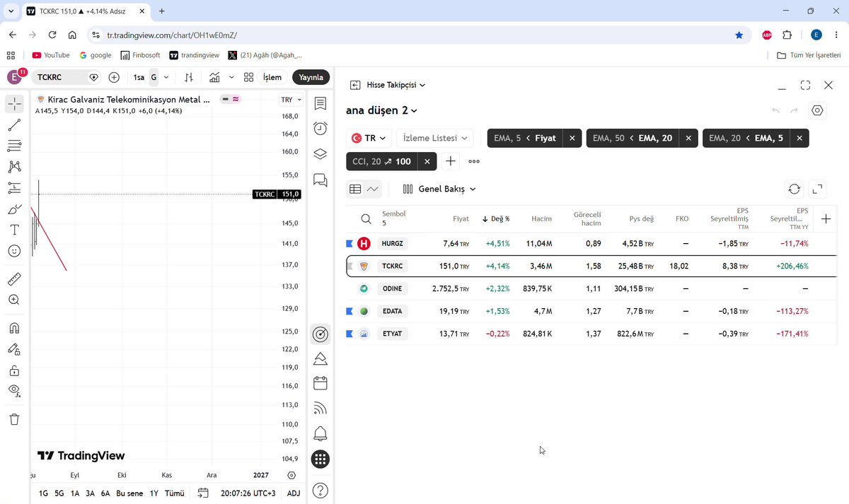Toggle ADJ adjusted data
Screen dimensions: 849x504
tap(294, 493)
